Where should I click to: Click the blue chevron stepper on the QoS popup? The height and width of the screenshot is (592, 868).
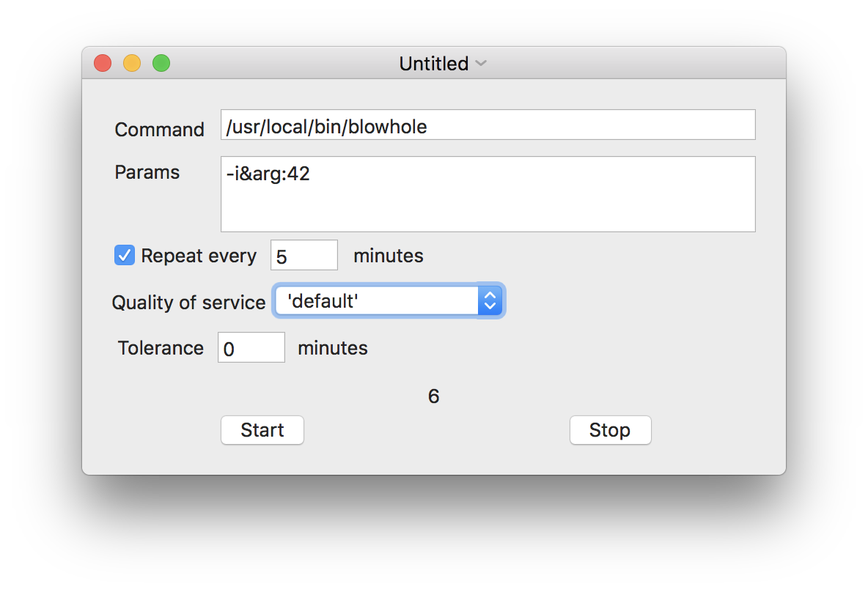490,300
